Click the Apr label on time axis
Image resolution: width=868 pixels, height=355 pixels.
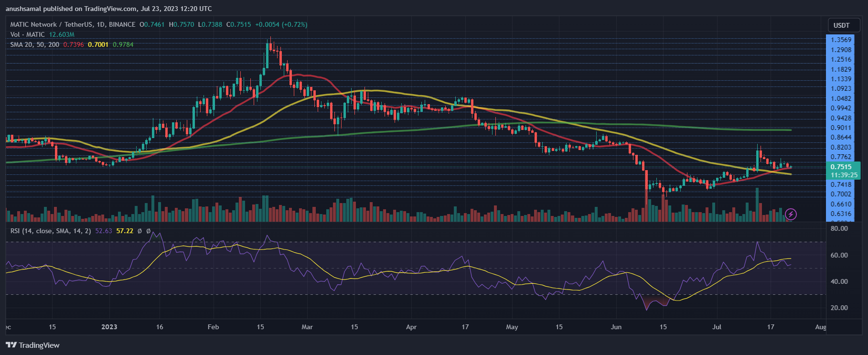[411, 327]
